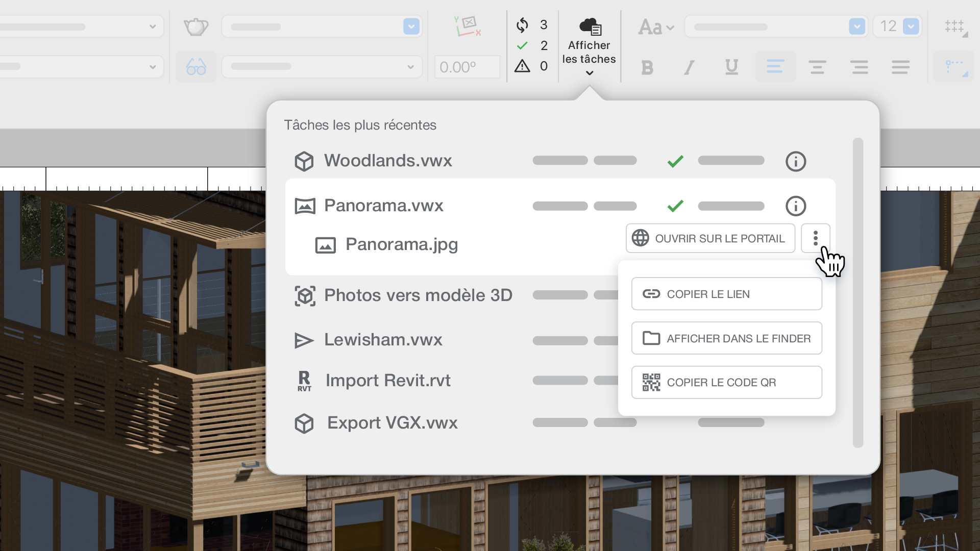980x551 pixels.
Task: Toggle italic text formatting
Action: click(x=689, y=67)
